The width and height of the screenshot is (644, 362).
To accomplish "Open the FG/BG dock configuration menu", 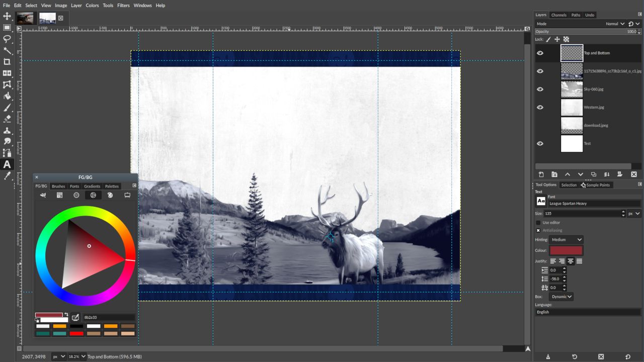I will (x=134, y=186).
